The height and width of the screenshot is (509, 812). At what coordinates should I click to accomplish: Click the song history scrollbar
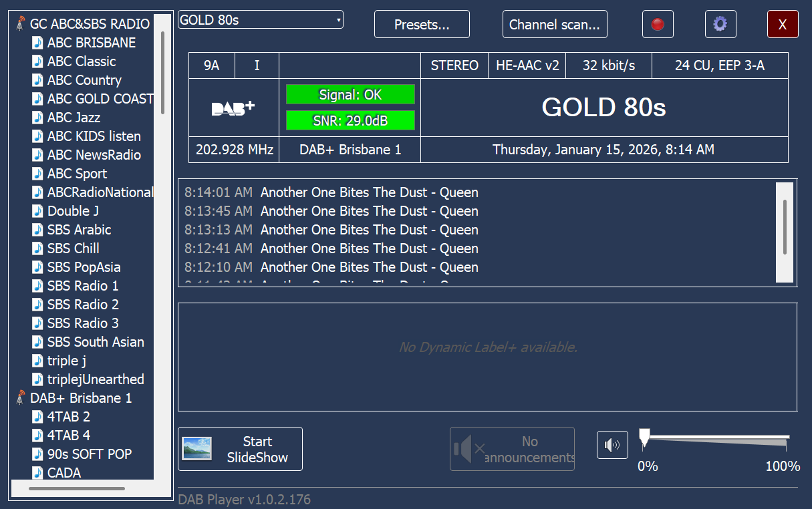785,227
